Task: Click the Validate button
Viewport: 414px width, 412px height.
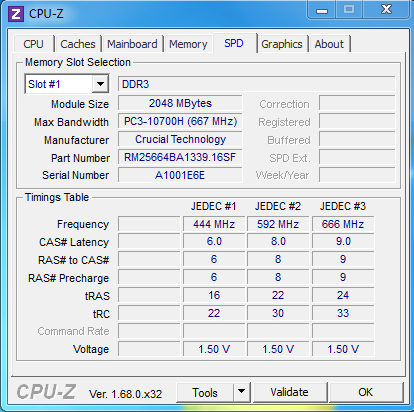Action: [289, 392]
